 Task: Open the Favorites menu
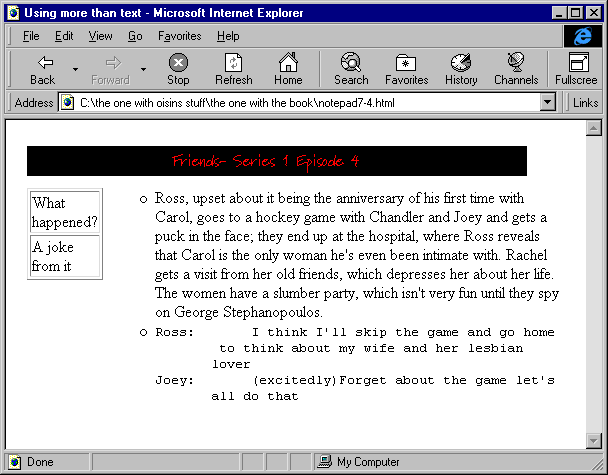(x=180, y=36)
